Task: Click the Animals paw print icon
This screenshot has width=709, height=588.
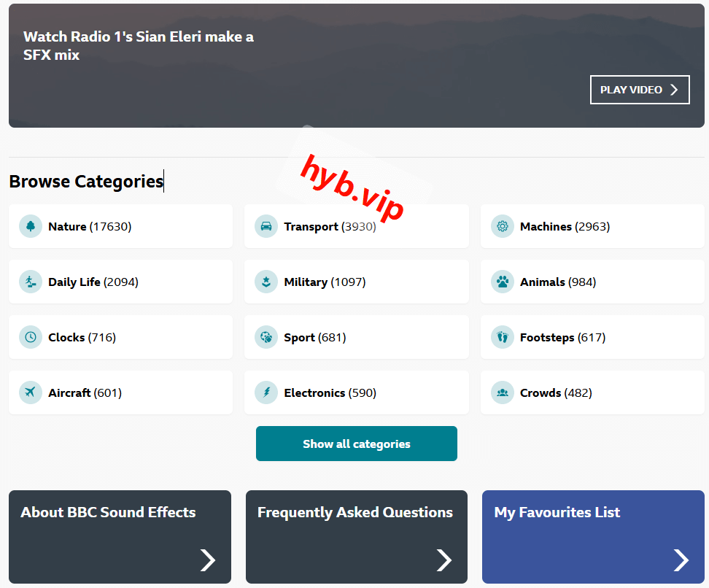Action: pyautogui.click(x=503, y=282)
